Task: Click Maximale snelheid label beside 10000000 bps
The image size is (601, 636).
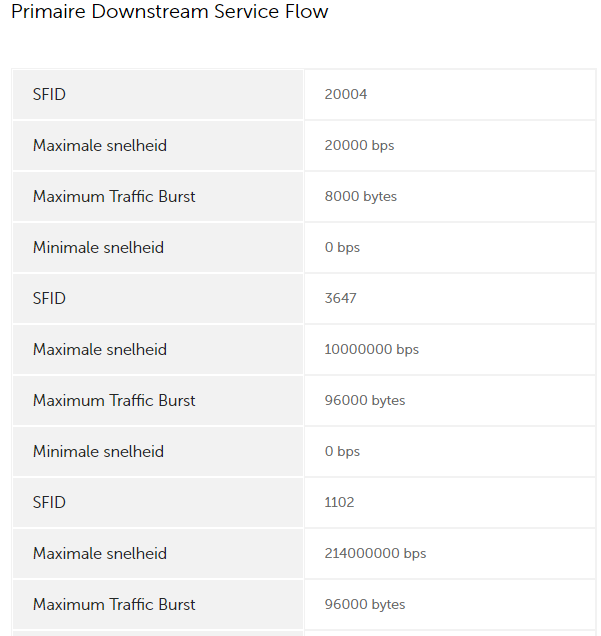Action: (100, 350)
